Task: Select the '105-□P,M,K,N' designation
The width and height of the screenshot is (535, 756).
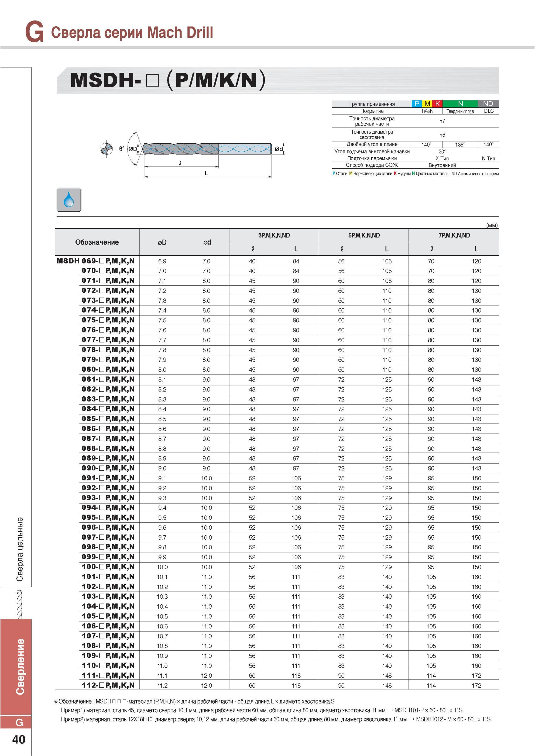Action: 108,616
